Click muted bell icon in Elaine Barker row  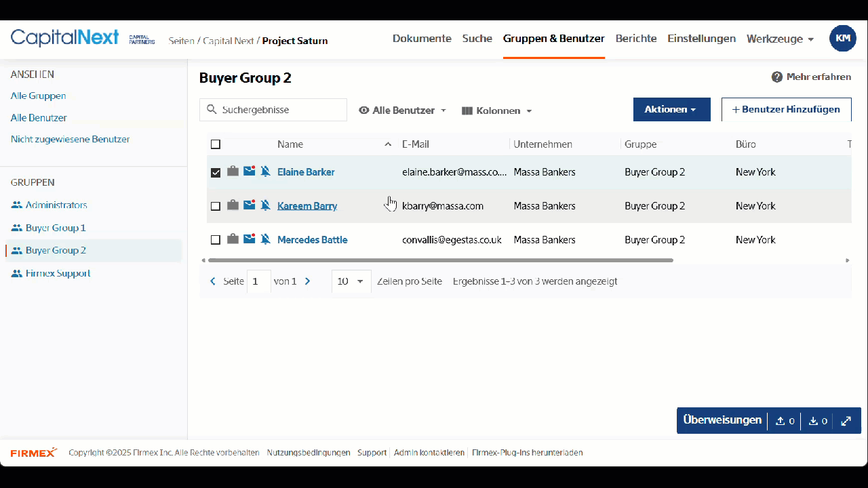(x=265, y=171)
